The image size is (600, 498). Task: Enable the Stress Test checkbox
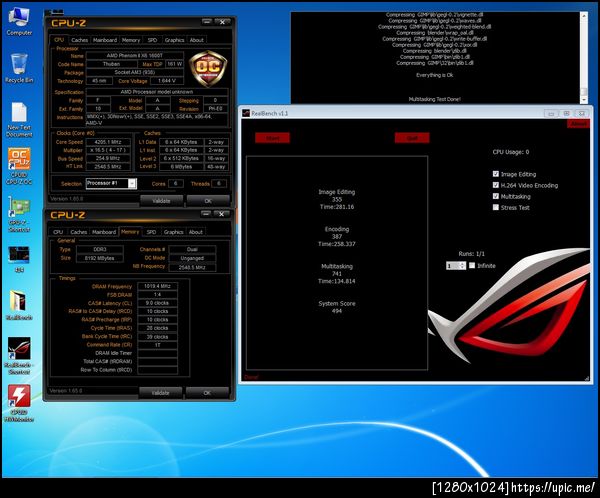click(496, 207)
